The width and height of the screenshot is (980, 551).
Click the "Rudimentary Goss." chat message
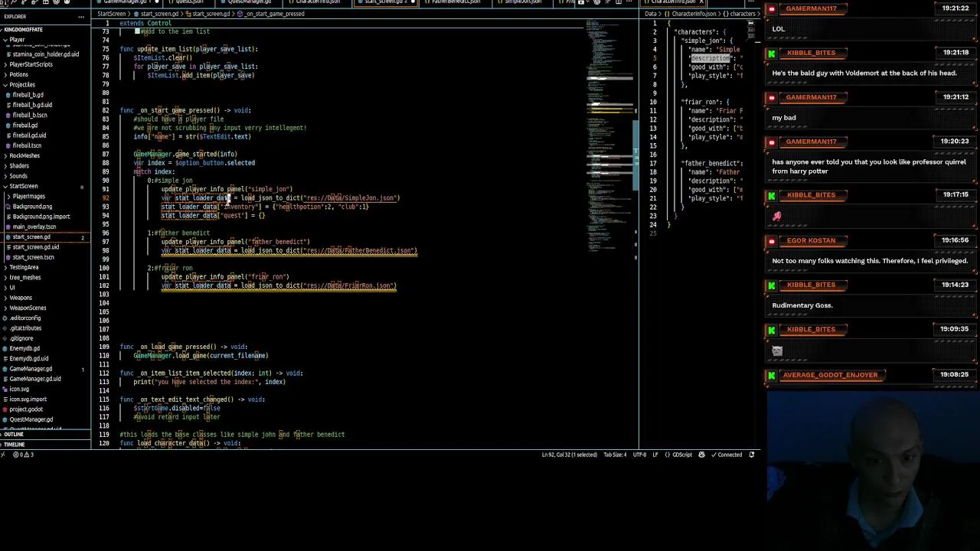pos(802,305)
